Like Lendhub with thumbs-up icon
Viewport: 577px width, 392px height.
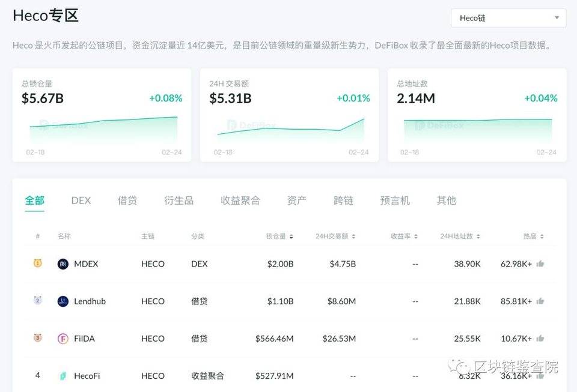pyautogui.click(x=540, y=301)
